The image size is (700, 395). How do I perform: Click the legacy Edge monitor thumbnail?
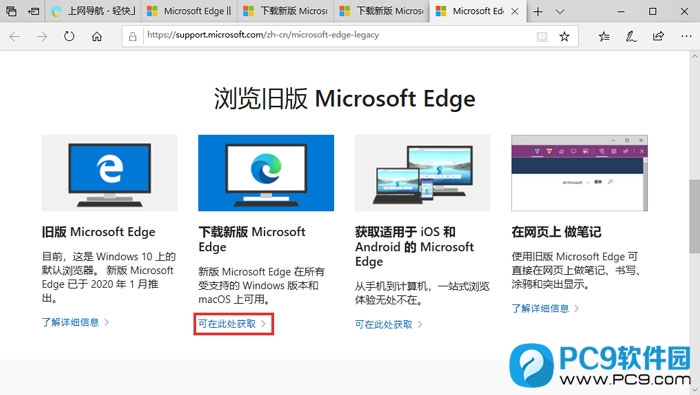tap(109, 173)
